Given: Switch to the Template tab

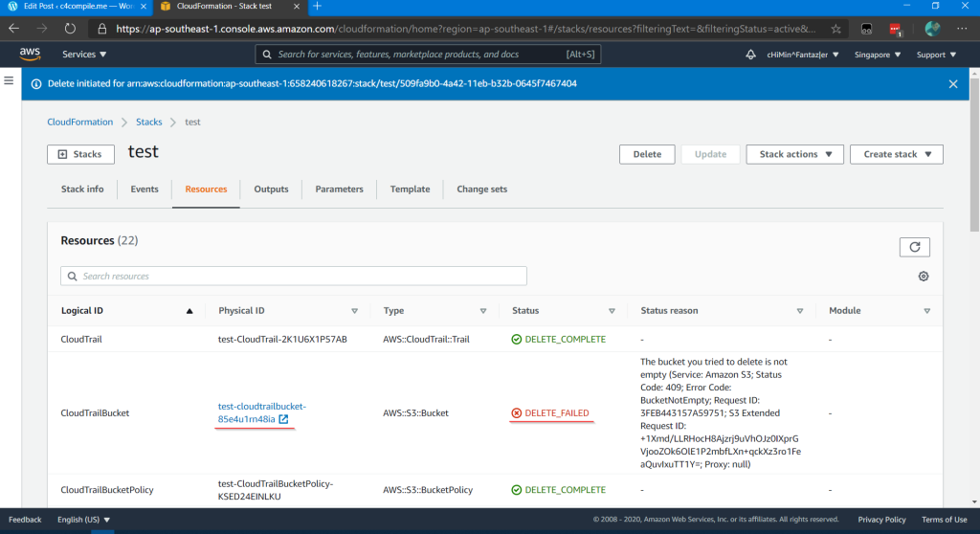Looking at the screenshot, I should 410,189.
